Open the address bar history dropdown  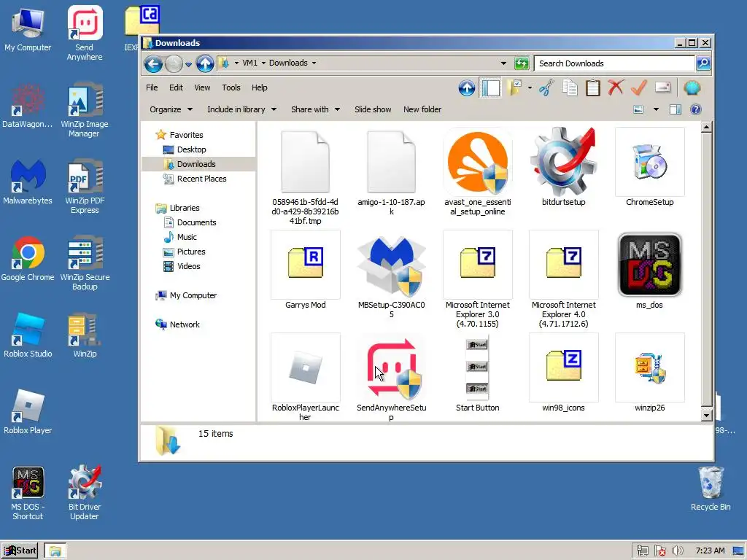[x=503, y=63]
